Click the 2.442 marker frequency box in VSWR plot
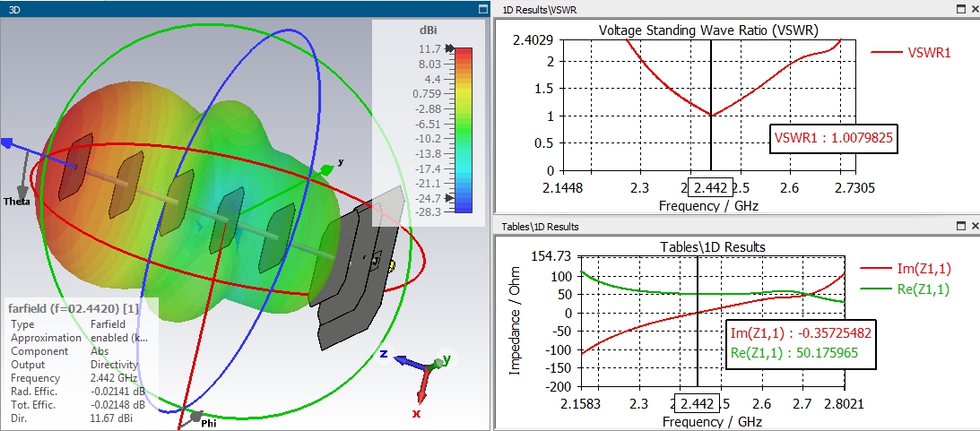Screen dimensions: 980x431 coord(710,186)
